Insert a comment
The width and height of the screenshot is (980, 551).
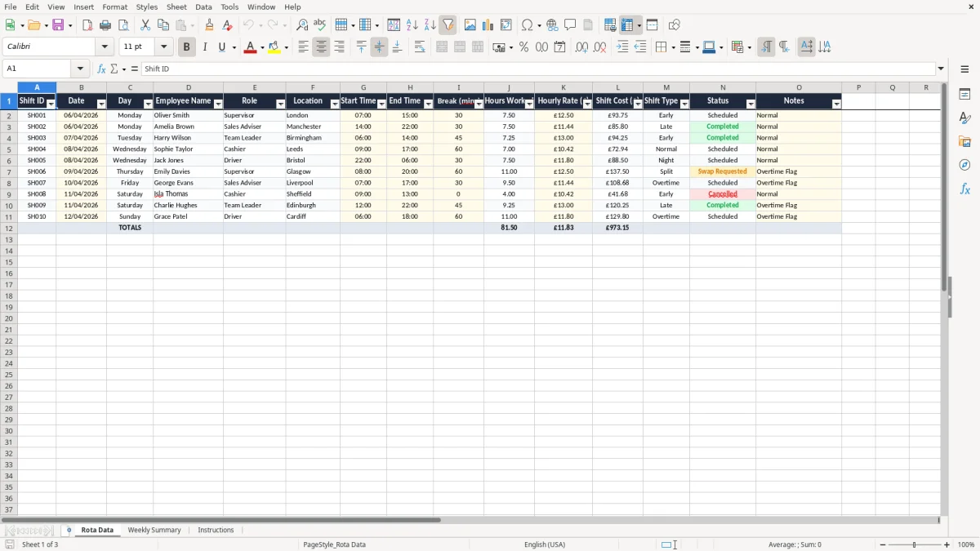(x=571, y=25)
